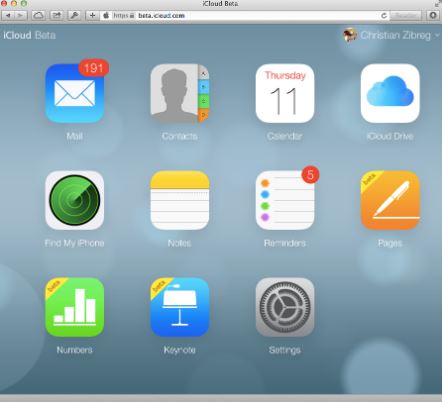442x402 pixels.
Task: Click the iCloud Tabs cloud toolbar button
Action: [38, 15]
